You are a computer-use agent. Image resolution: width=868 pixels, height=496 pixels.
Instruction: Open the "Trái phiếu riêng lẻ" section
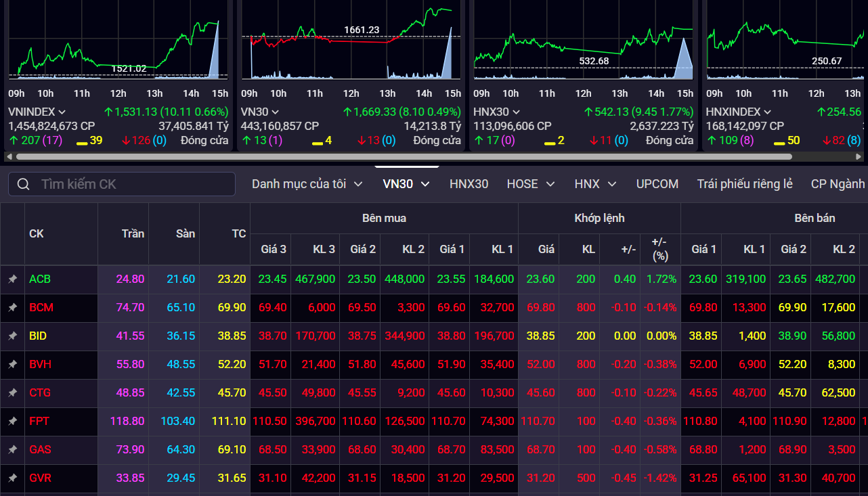[744, 183]
